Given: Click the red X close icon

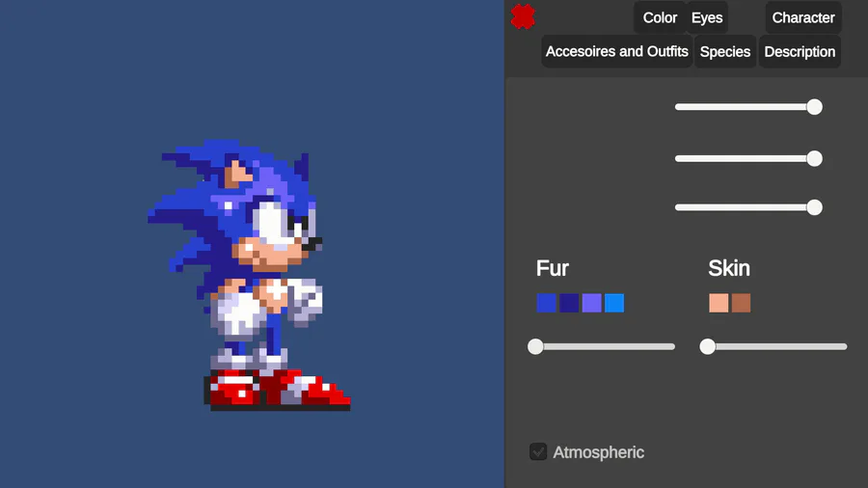Looking at the screenshot, I should coord(523,16).
